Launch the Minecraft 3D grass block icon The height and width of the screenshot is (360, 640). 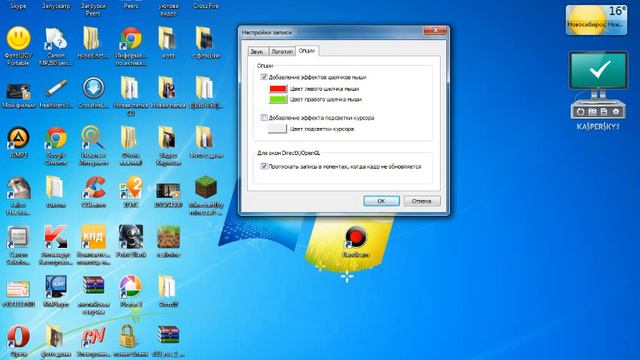tap(206, 187)
